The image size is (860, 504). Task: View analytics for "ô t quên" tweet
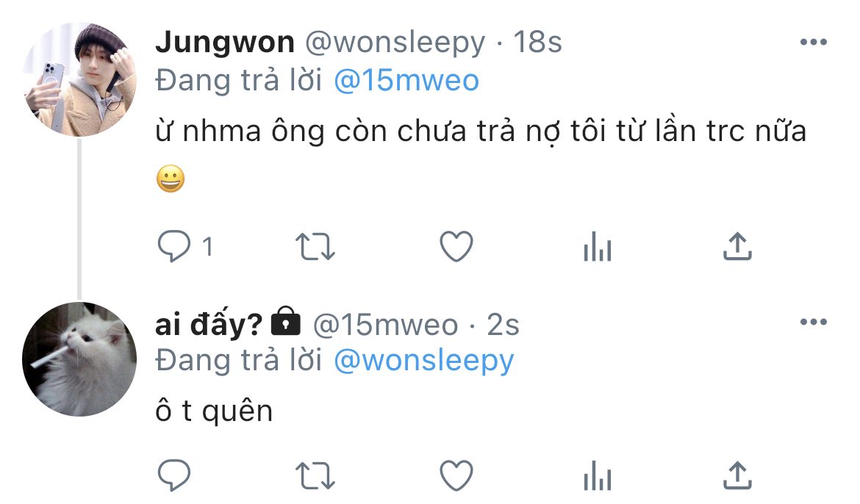pos(598,475)
